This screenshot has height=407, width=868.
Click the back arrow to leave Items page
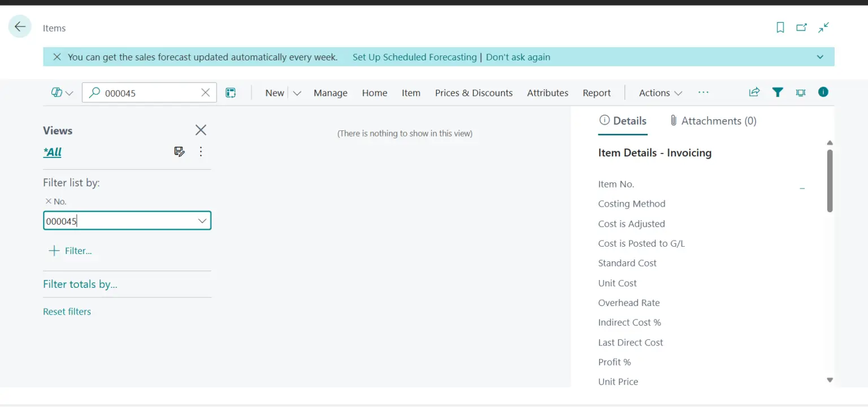tap(19, 26)
